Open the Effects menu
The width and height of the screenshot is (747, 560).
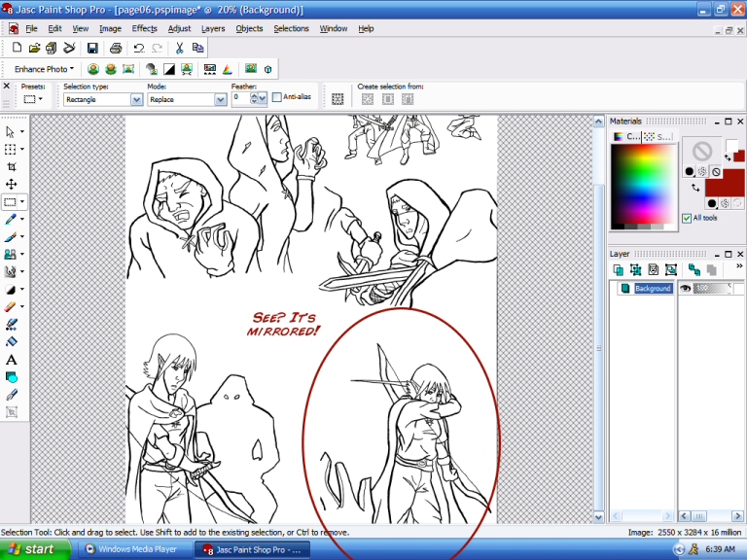pyautogui.click(x=144, y=28)
